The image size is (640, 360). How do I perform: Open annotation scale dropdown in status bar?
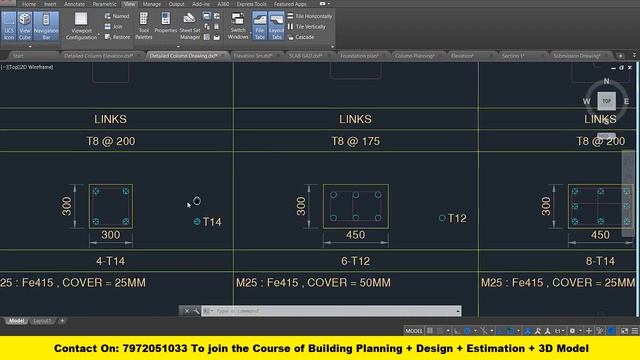click(x=559, y=331)
